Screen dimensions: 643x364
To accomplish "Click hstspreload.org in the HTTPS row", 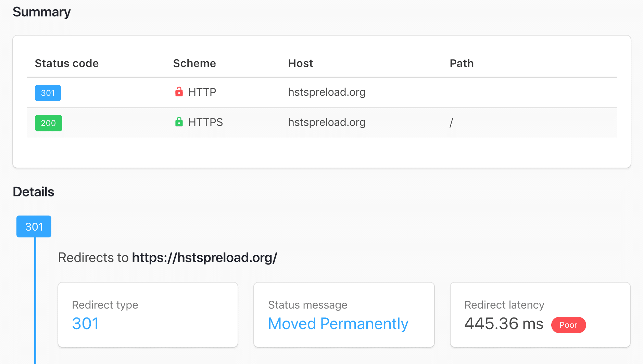I will pyautogui.click(x=326, y=122).
